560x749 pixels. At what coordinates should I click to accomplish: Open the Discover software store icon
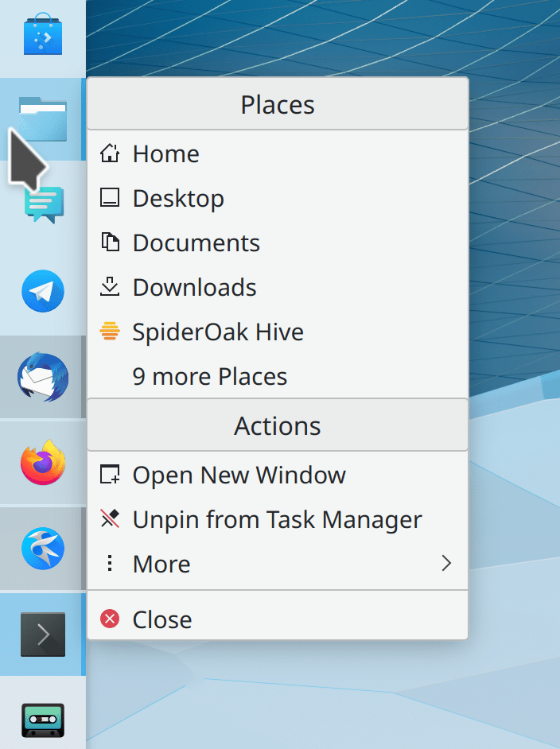click(x=42, y=37)
